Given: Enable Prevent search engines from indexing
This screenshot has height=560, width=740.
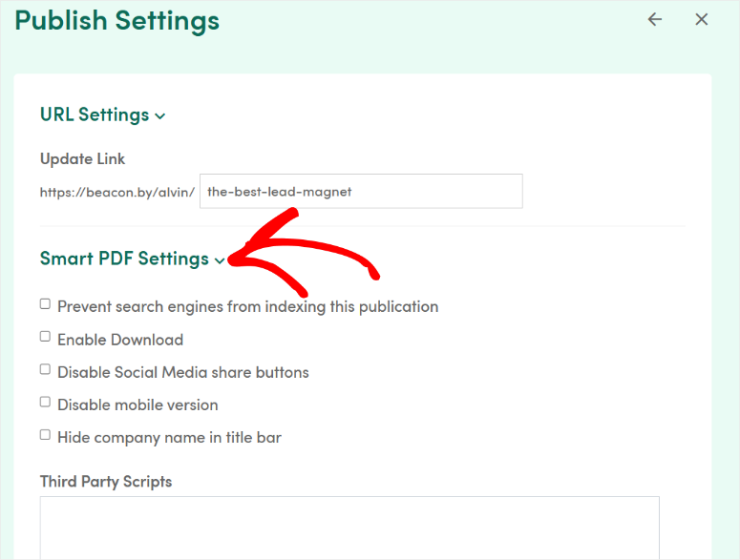Looking at the screenshot, I should pyautogui.click(x=45, y=304).
